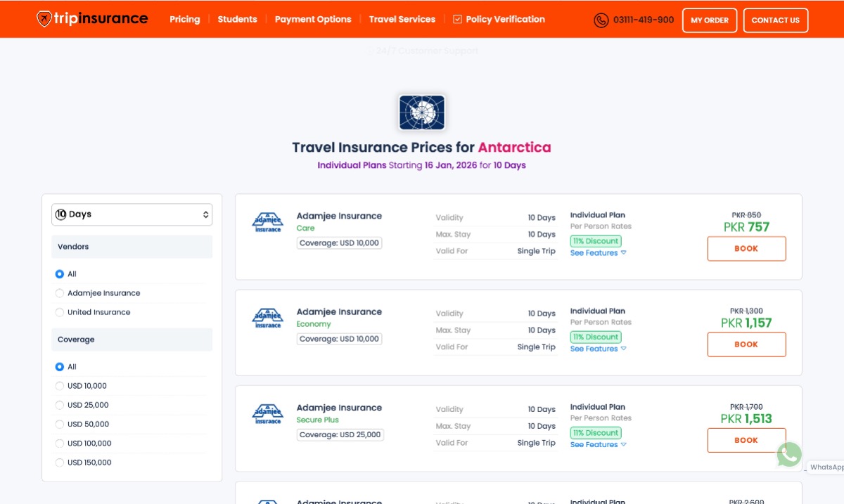Click the phone icon in header
This screenshot has width=844, height=504.
point(601,20)
